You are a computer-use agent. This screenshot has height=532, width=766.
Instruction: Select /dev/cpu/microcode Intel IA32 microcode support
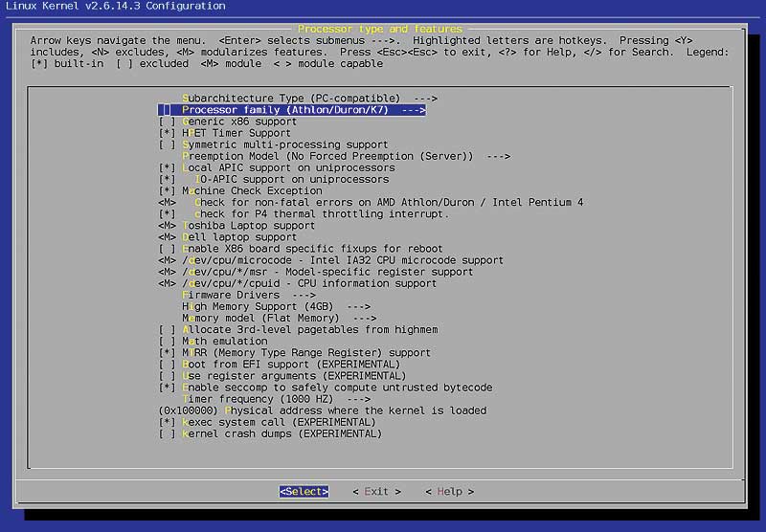tap(330, 260)
